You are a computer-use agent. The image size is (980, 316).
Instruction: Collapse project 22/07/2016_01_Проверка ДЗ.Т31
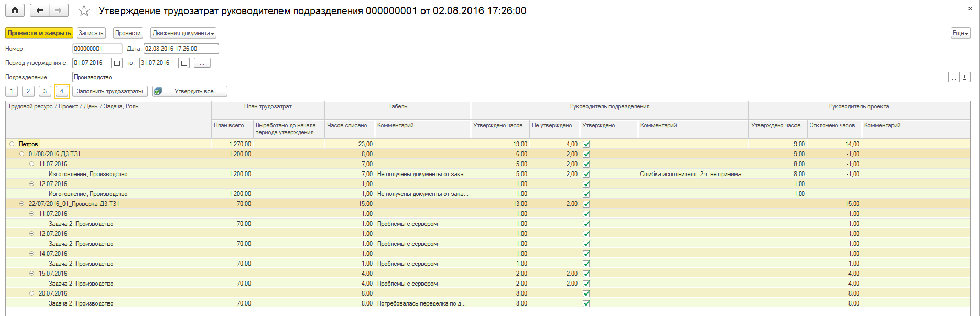(x=21, y=204)
